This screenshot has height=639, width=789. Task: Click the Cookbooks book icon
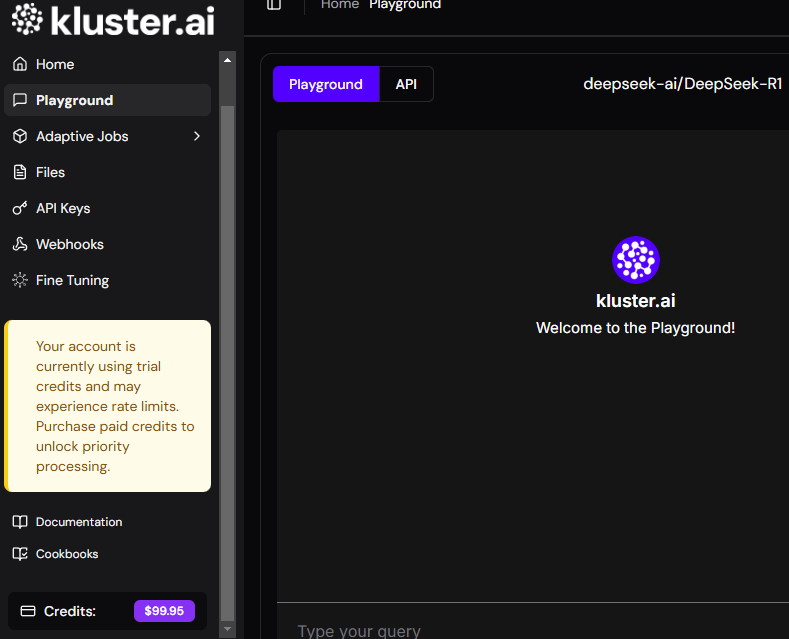click(20, 554)
